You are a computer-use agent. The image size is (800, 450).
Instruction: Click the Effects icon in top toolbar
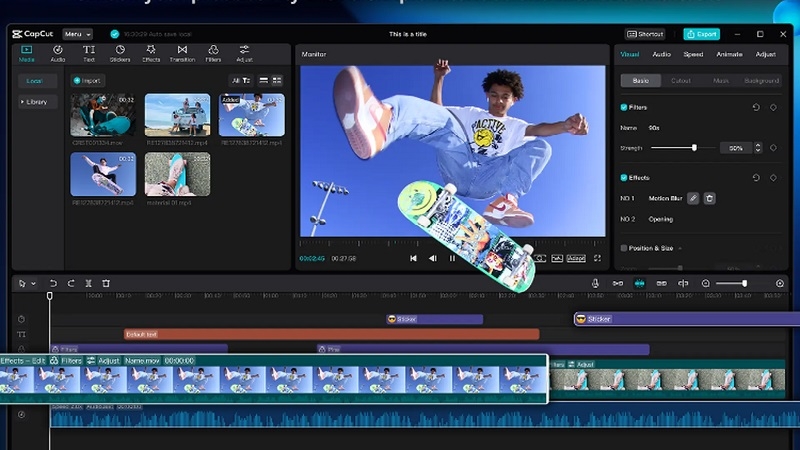click(x=151, y=52)
